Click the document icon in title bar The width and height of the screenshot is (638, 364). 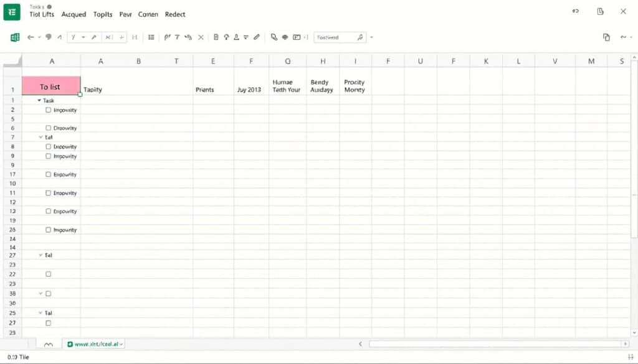click(x=600, y=11)
